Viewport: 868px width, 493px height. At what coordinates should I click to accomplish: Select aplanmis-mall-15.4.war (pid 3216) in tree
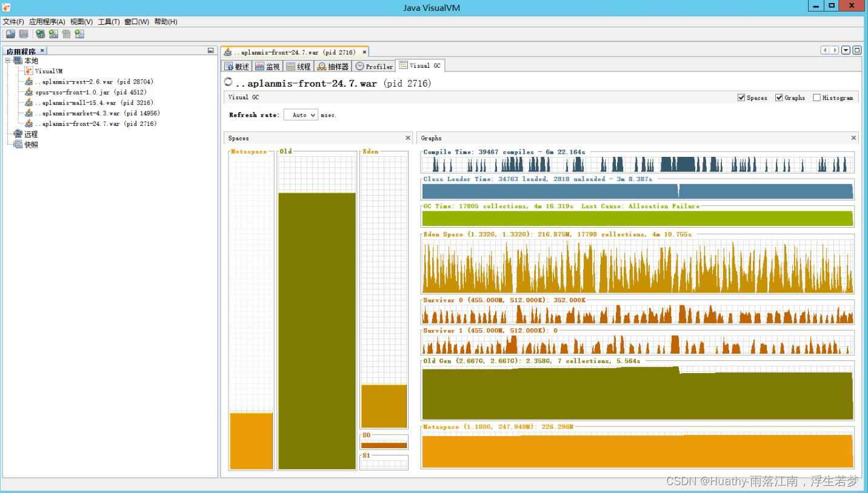94,102
